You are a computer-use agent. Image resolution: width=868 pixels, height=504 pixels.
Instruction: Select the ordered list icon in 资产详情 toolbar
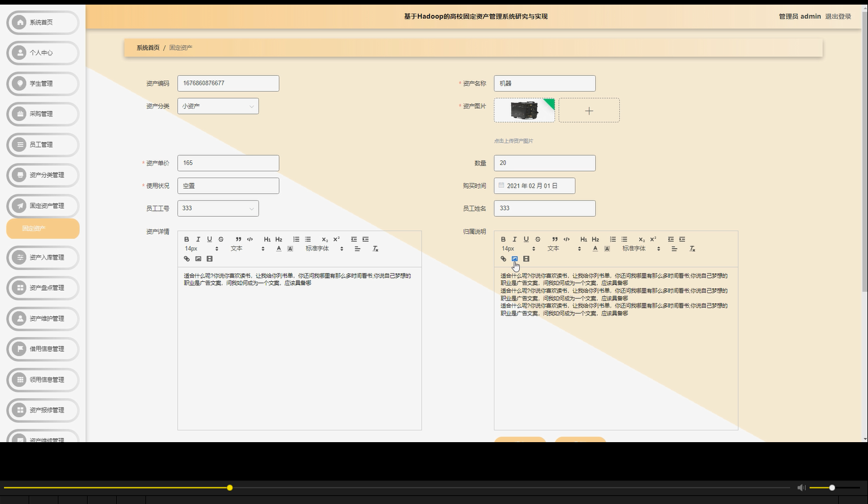pyautogui.click(x=296, y=239)
